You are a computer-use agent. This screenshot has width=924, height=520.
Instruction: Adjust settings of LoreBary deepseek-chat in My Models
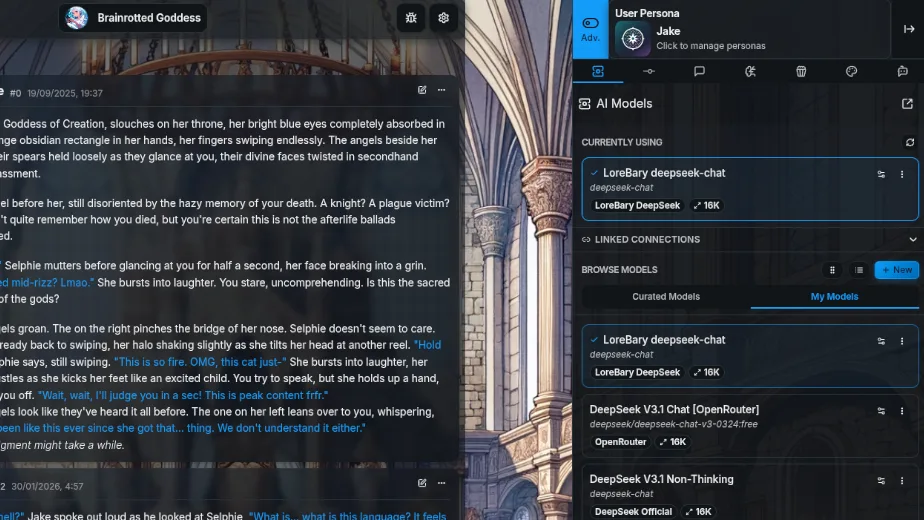pos(881,341)
